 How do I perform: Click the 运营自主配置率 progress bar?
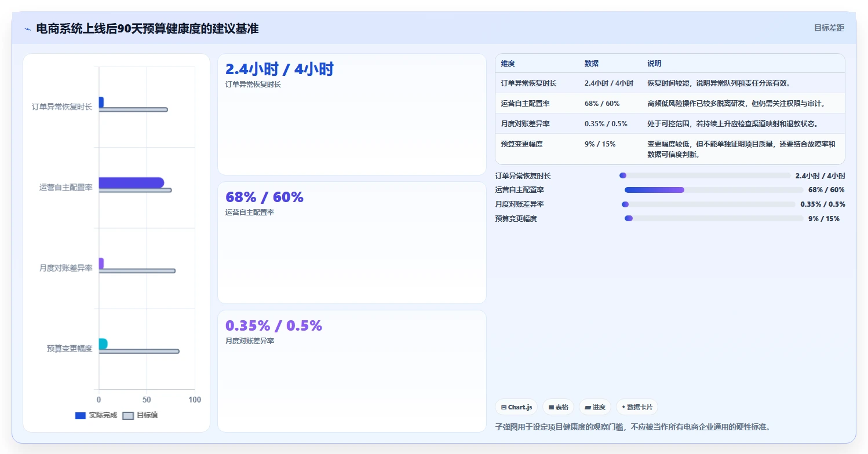[714, 190]
